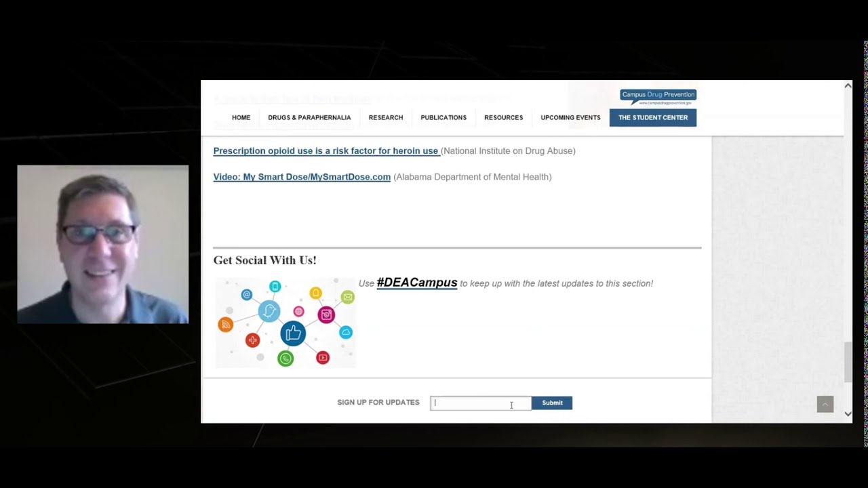Click the presenter webcam video thumbnail

pos(103,245)
